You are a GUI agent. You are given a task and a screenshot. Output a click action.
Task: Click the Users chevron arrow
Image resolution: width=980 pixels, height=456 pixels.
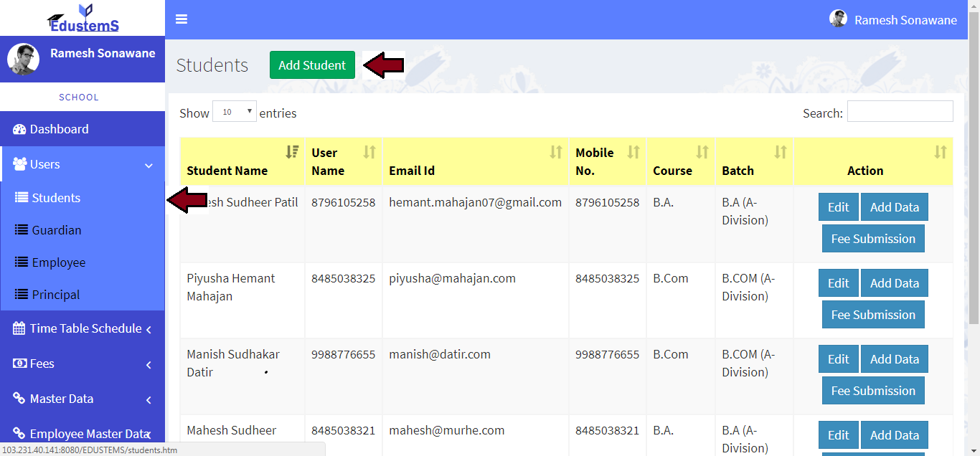point(149,166)
